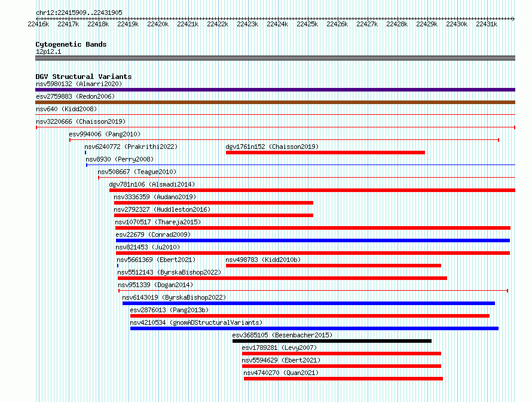This screenshot has height=402, width=532.
Task: Select the red nsv821453 variant bar
Action: [x=313, y=253]
